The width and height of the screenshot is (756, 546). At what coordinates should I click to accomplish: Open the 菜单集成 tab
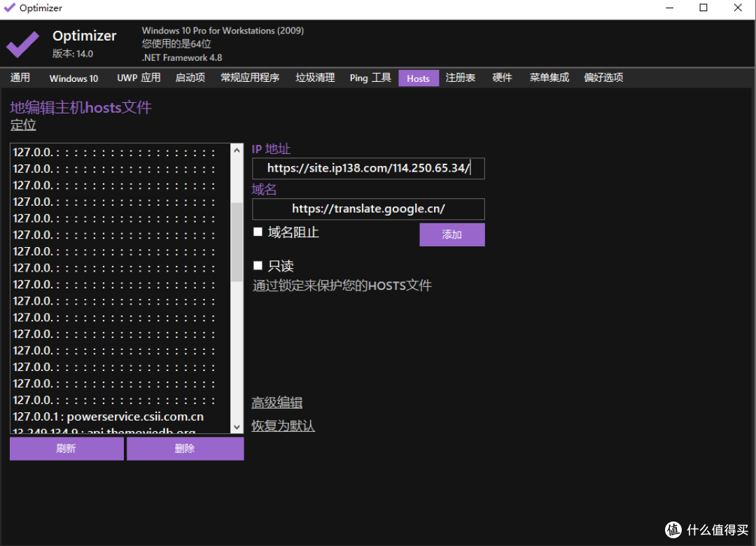[x=549, y=78]
